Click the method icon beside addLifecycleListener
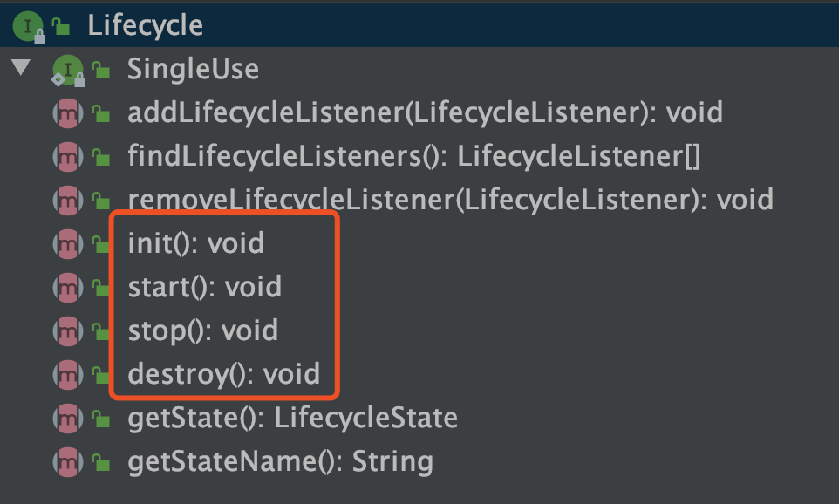Screen dimensions: 839x504 point(68,113)
